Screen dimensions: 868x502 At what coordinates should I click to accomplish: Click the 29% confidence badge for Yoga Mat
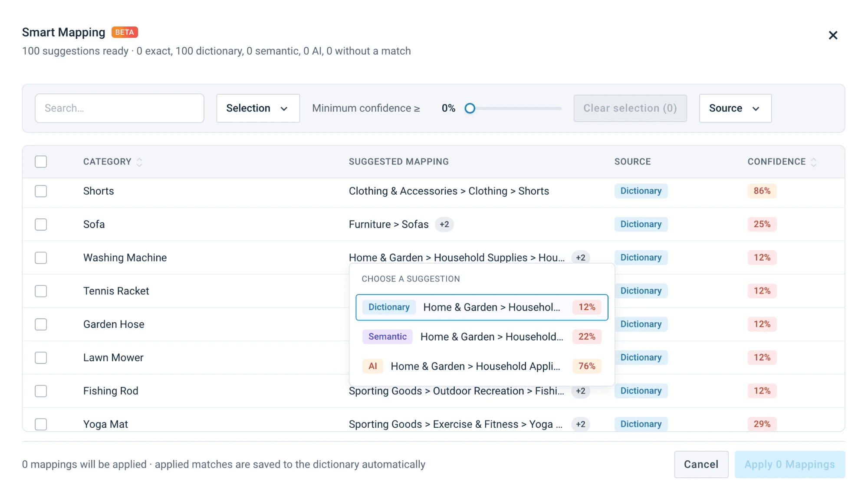coord(762,424)
